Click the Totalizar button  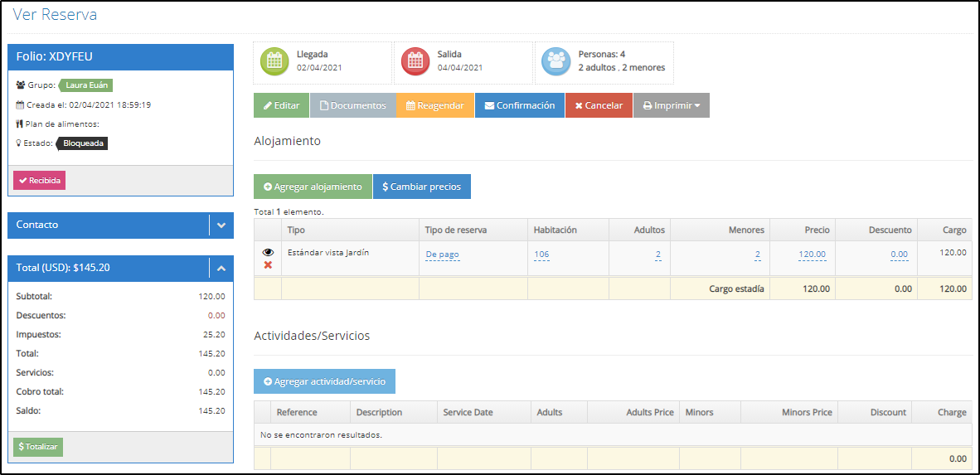click(x=38, y=447)
